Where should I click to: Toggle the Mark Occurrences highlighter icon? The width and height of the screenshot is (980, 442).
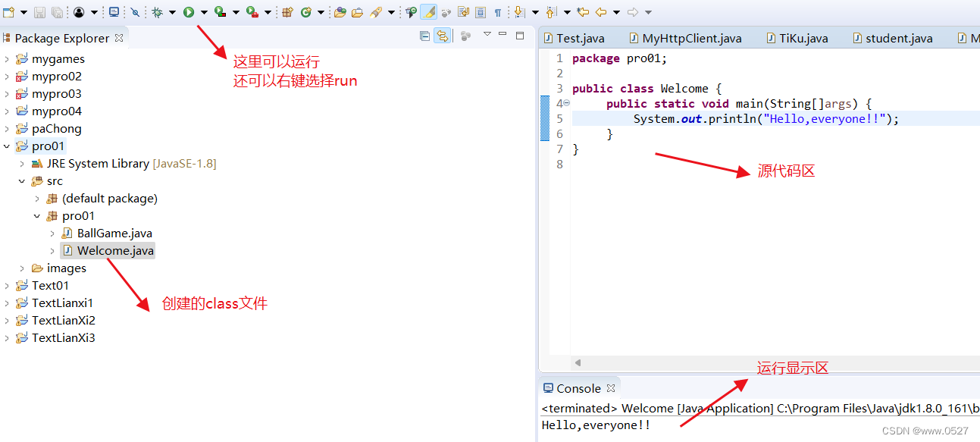pos(428,11)
